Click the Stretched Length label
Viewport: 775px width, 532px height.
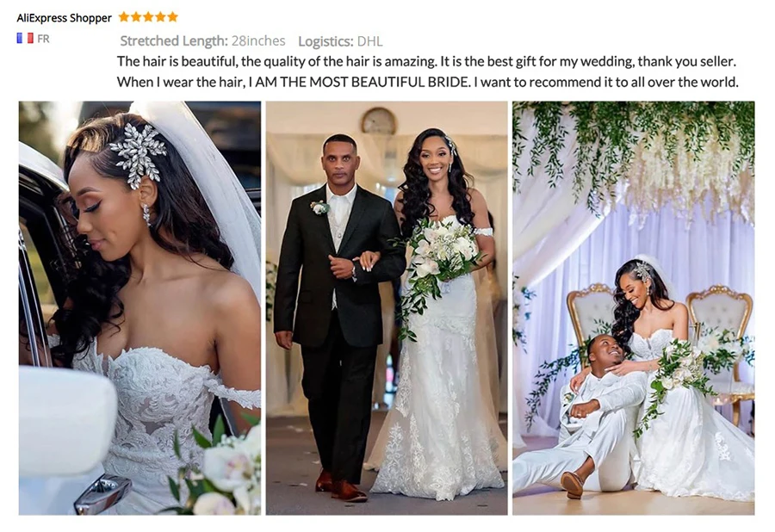[174, 41]
